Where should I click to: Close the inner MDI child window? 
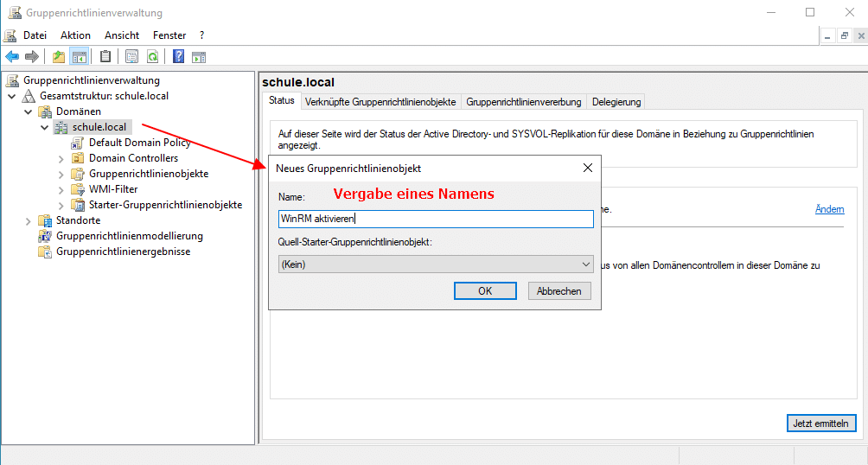click(861, 36)
